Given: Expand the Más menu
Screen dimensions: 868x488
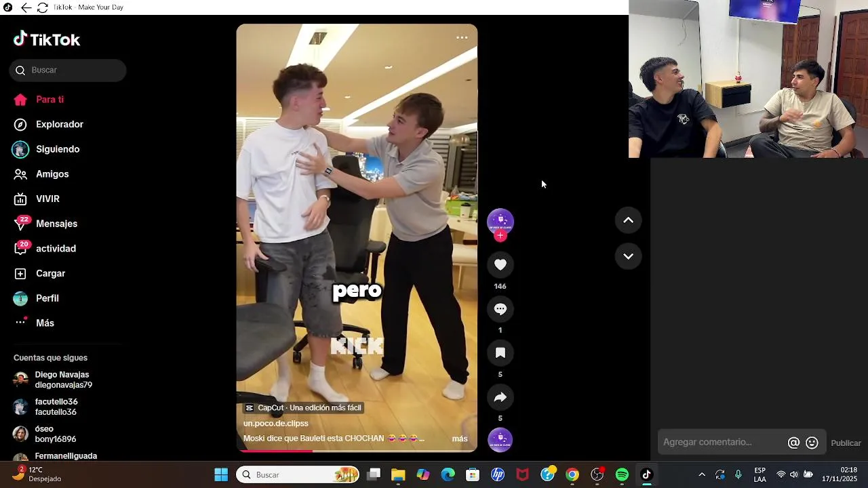Looking at the screenshot, I should [x=34, y=323].
